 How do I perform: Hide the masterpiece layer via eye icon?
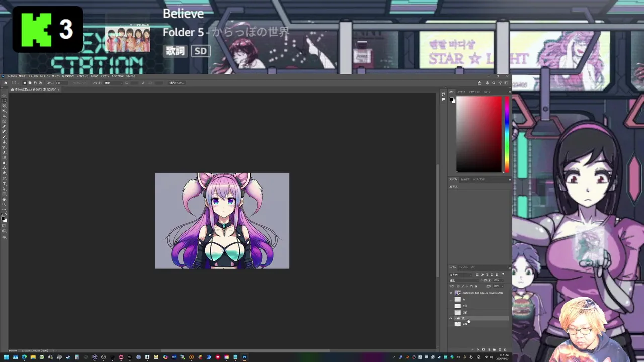(451, 293)
